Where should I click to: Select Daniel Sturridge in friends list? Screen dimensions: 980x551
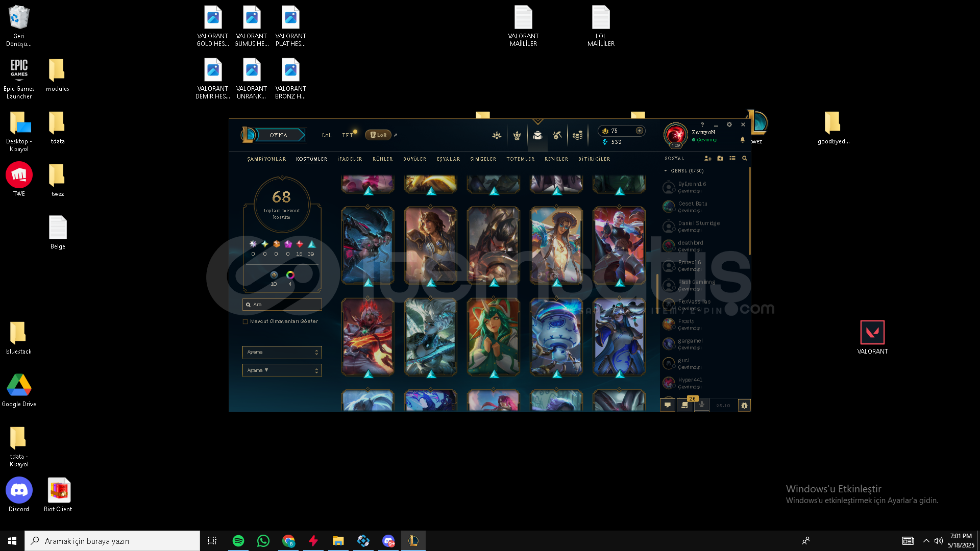704,227
